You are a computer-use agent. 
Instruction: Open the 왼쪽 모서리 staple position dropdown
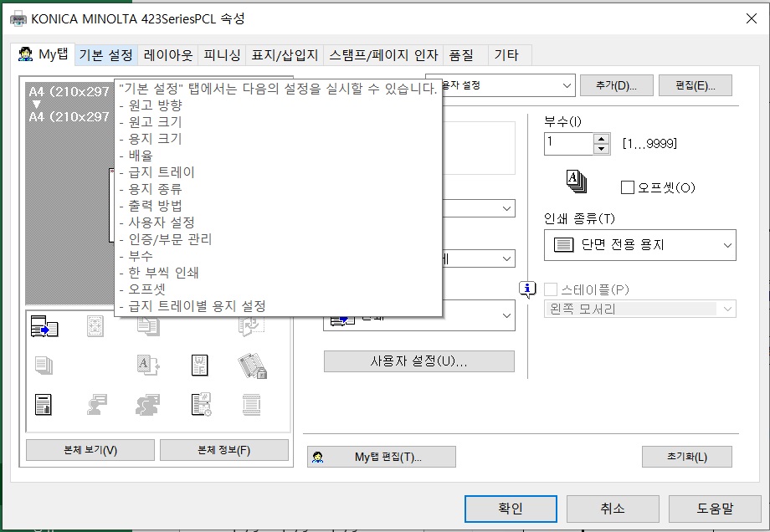point(640,309)
